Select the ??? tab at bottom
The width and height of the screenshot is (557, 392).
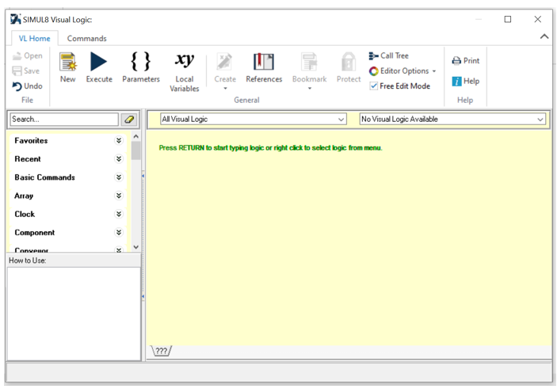tap(161, 351)
